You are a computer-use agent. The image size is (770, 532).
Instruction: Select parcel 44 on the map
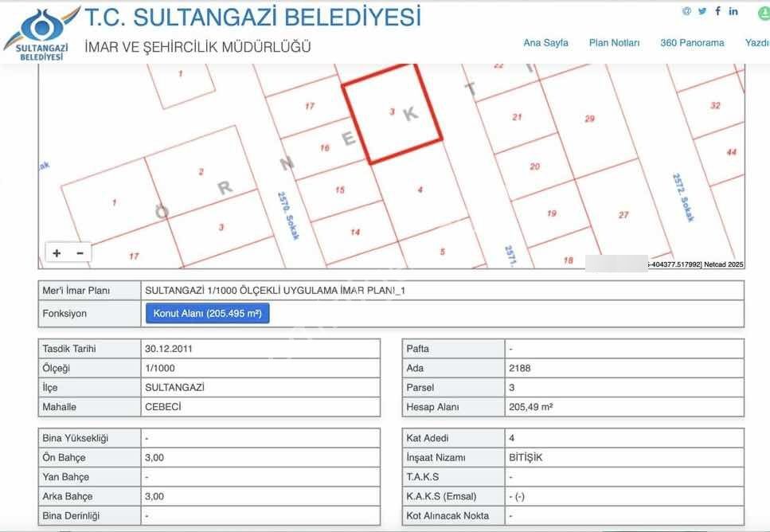(731, 152)
